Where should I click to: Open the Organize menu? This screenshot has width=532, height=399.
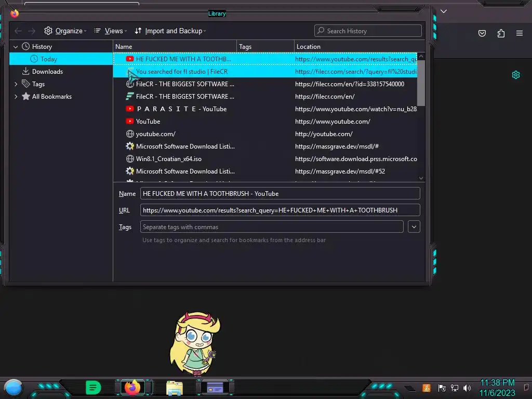(x=65, y=31)
